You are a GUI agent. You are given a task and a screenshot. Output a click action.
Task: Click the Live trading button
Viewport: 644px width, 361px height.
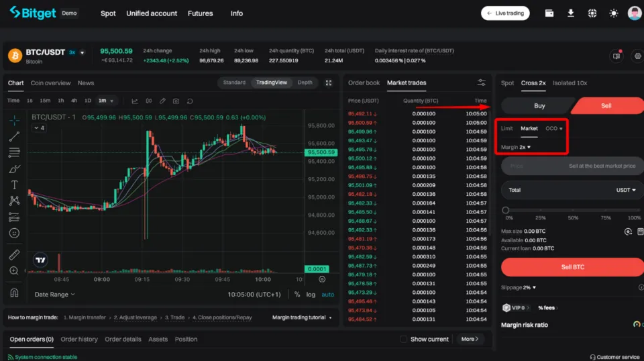tap(505, 13)
